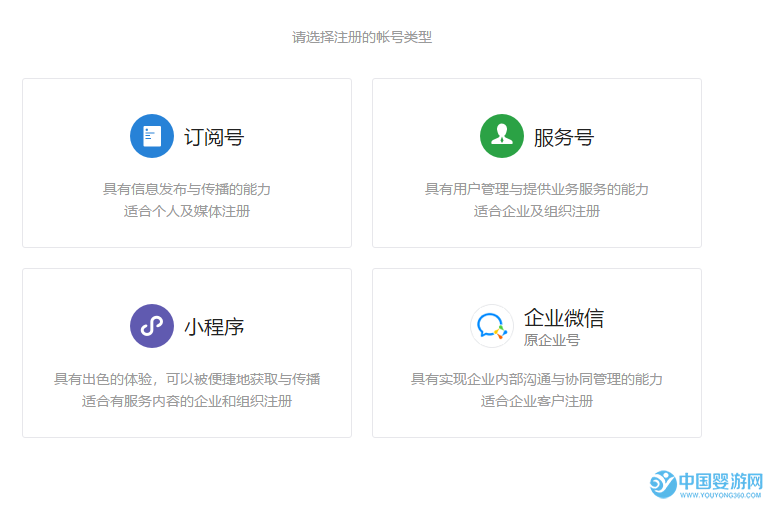Click 适合有服务内容的企业和组织注册 text
Viewport: 778px width, 510px height.
click(x=187, y=401)
